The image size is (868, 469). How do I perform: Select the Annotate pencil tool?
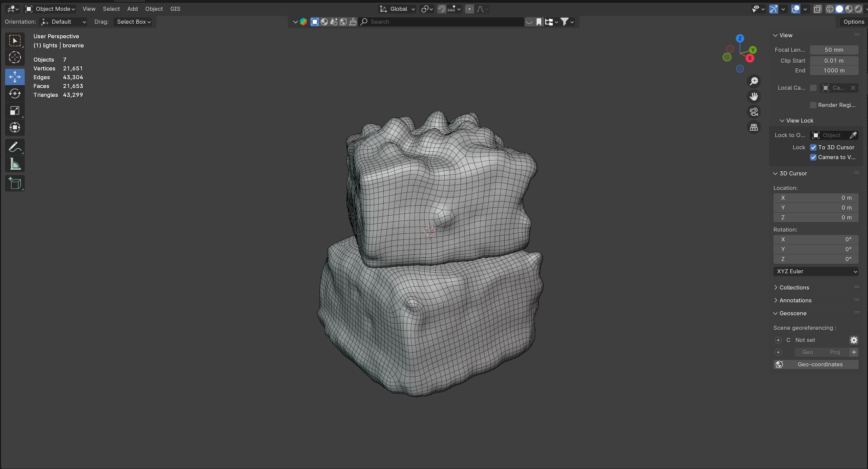tap(15, 147)
